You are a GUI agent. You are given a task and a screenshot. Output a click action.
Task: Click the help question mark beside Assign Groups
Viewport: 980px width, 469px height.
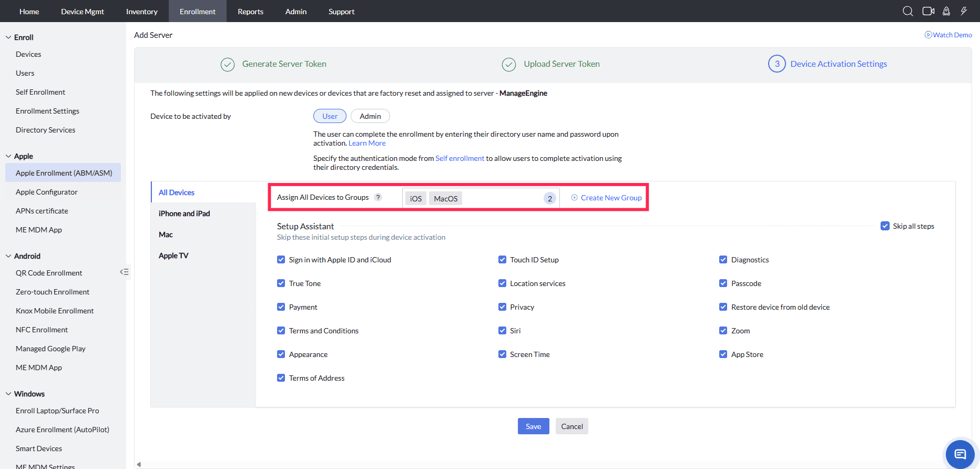(x=378, y=198)
